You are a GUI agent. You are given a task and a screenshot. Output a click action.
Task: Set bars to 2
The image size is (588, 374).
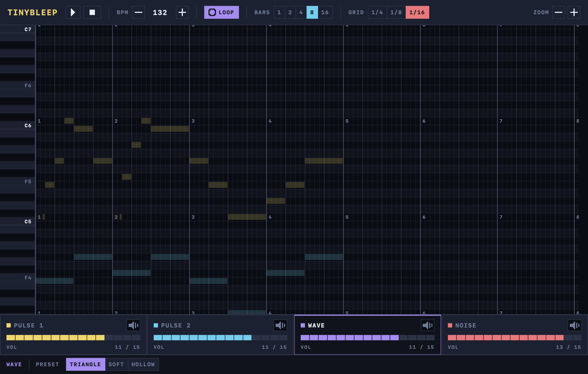tap(290, 12)
